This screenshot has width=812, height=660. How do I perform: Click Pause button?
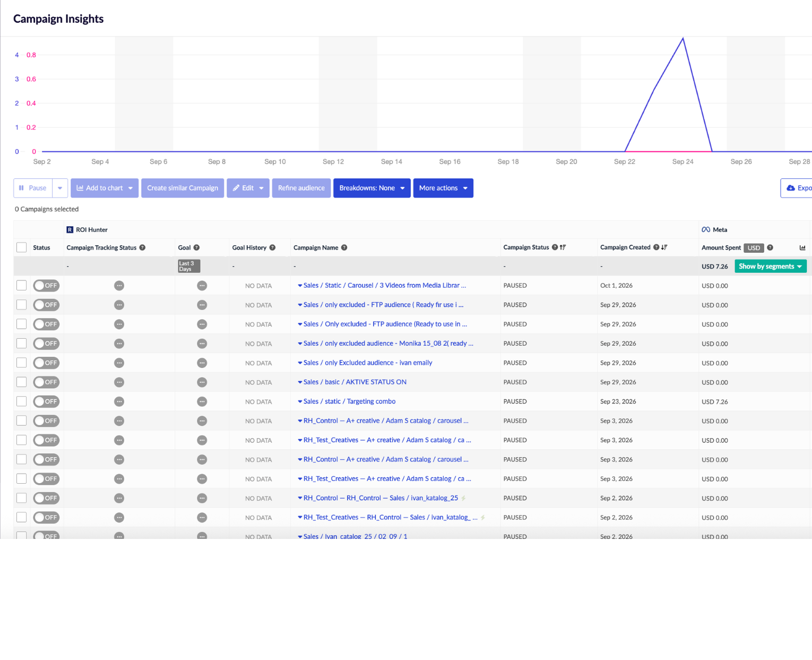click(33, 188)
